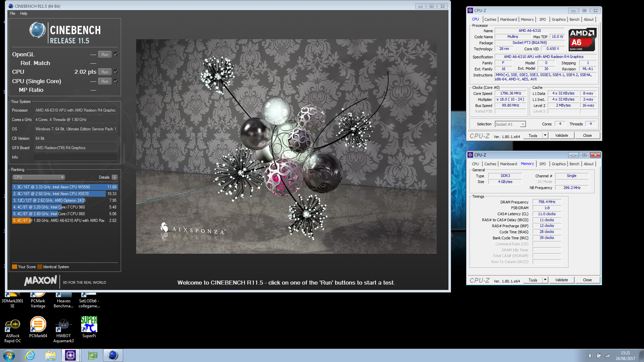The height and width of the screenshot is (362, 644).
Task: Select CPU tab in bottom CPU-Z
Action: pos(475,164)
